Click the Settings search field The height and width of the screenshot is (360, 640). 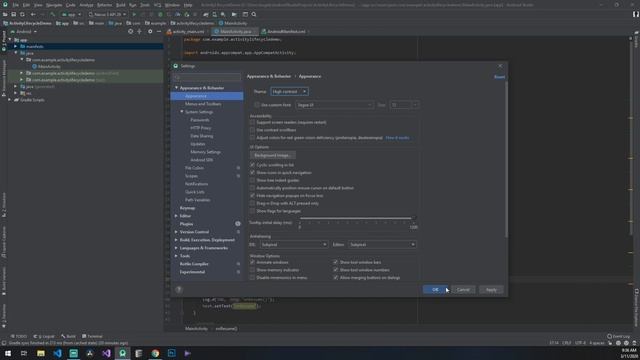(207, 77)
